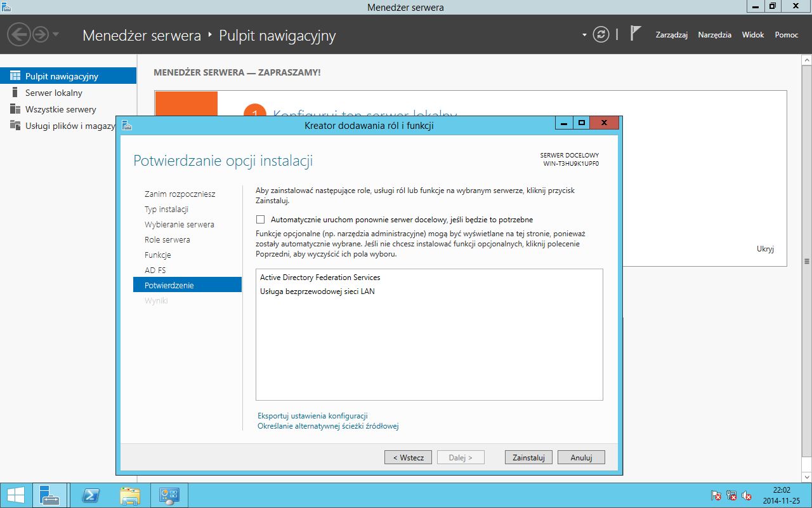Enable automatic restart of target server checkbox
812x508 pixels.
260,220
